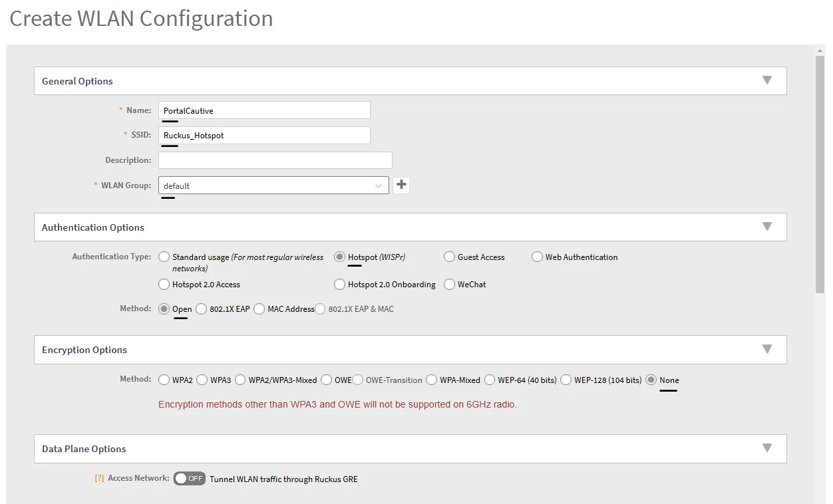Click the scrollbar up arrow
Image resolution: width=833 pixels, height=504 pixels.
point(820,50)
